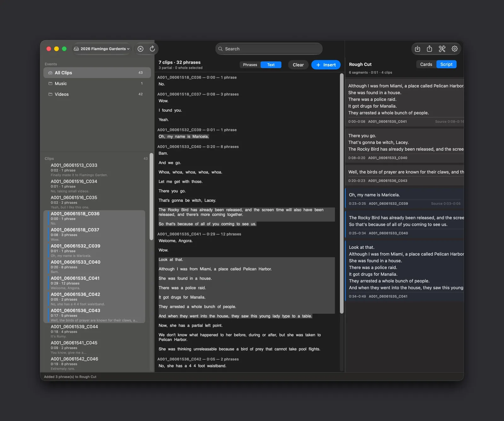Click transcript header A001_06061533_C040 — 0:20
This screenshot has width=504, height=421.
198,146
